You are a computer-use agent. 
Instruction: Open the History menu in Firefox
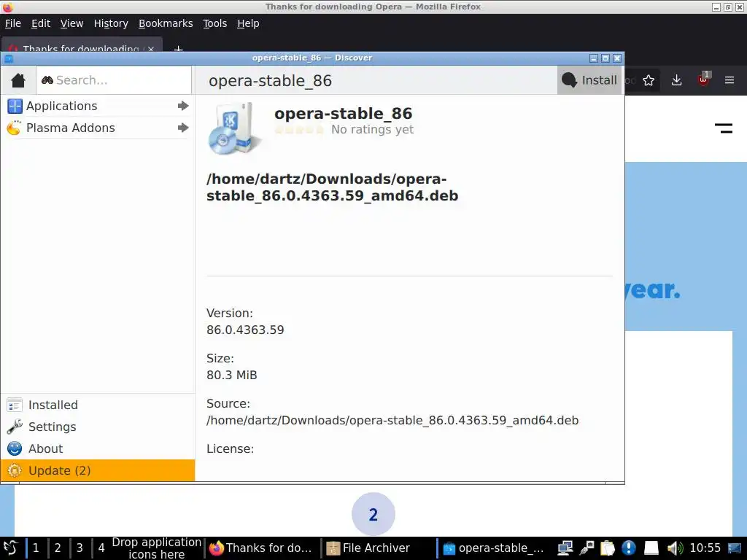(111, 23)
